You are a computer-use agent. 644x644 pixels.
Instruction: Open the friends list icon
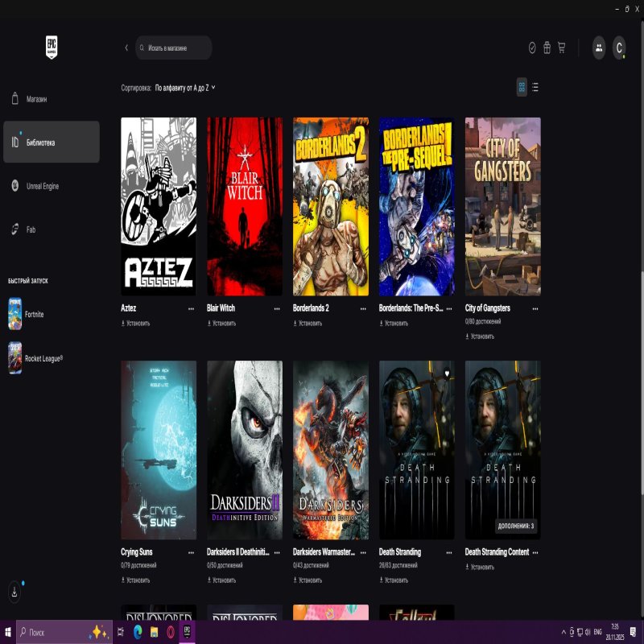[x=599, y=47]
